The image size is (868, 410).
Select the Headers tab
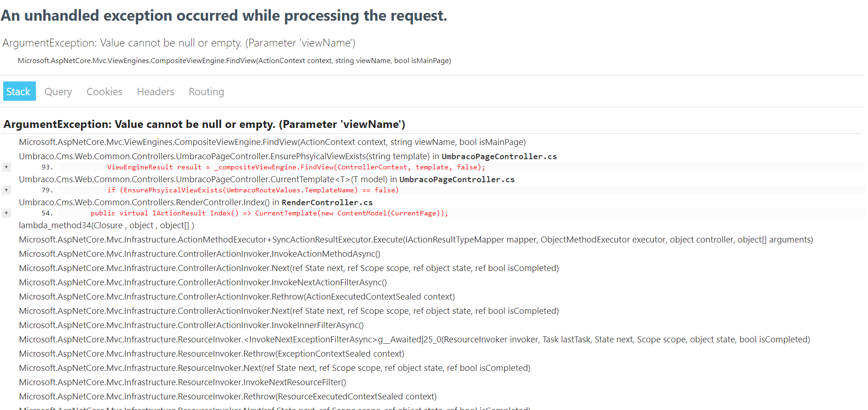(x=155, y=91)
